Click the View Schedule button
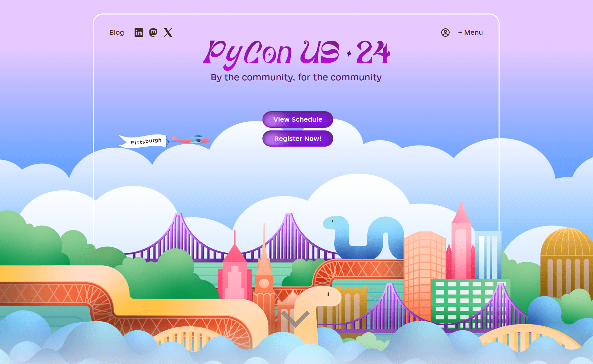The image size is (593, 364). (x=298, y=119)
